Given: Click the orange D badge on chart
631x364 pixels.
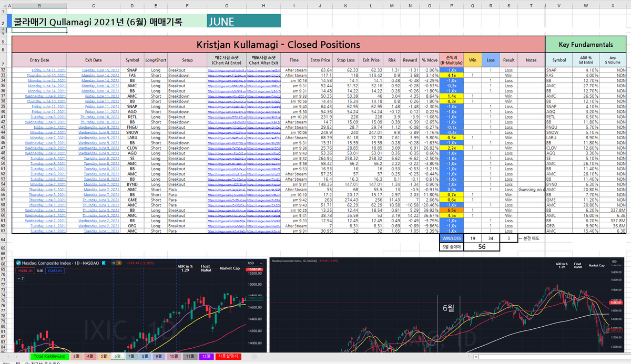Looking at the screenshot, I should [x=119, y=262].
